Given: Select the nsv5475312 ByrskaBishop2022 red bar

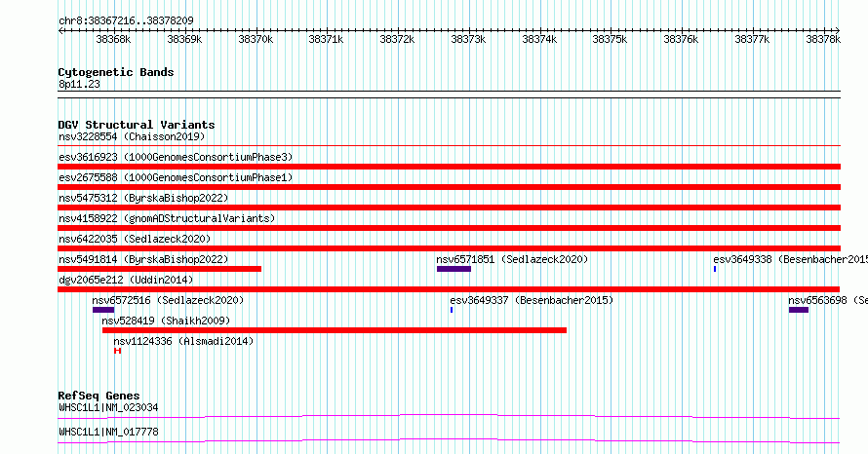Looking at the screenshot, I should 449,208.
